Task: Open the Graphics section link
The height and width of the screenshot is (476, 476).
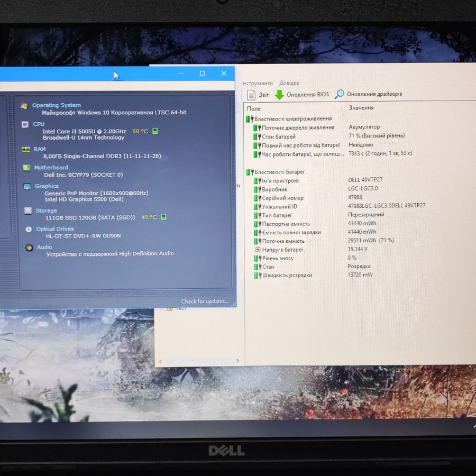Action: [47, 186]
